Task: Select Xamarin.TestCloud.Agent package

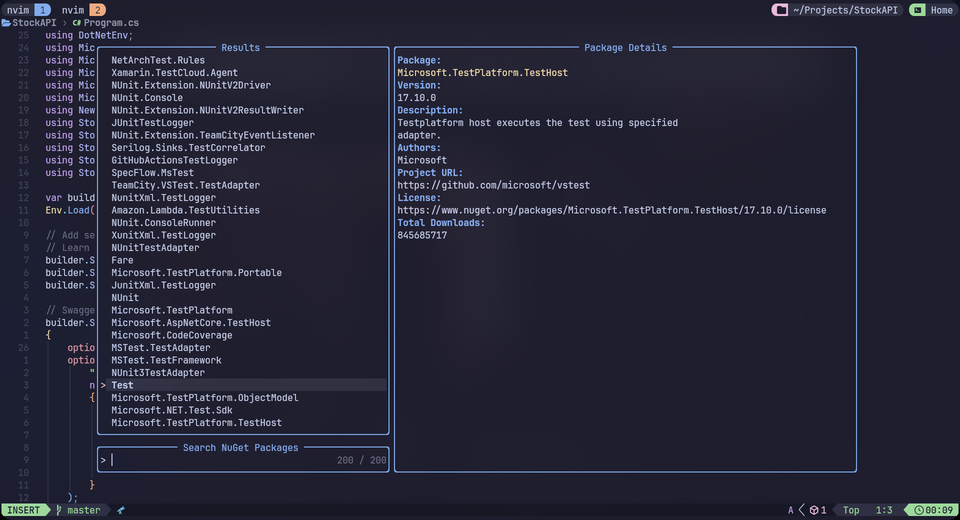Action: click(x=174, y=72)
